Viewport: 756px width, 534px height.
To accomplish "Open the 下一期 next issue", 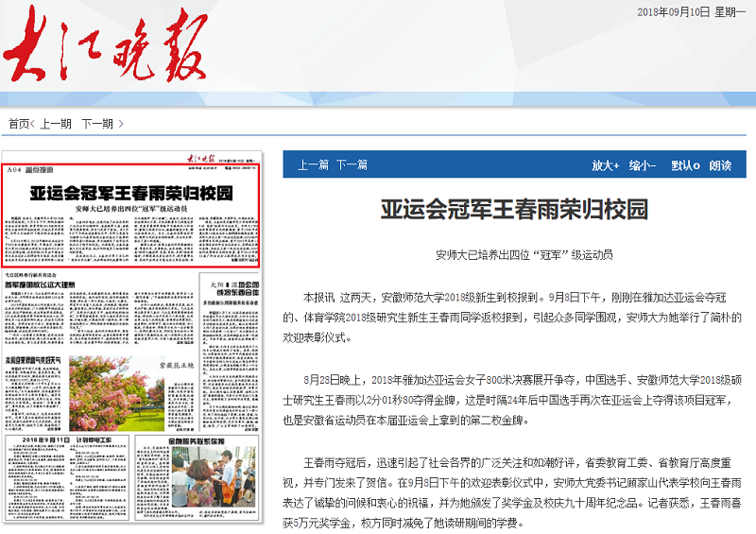I will (x=97, y=124).
